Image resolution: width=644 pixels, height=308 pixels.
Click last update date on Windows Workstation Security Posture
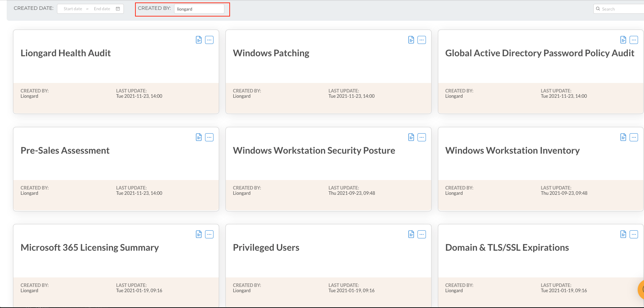(352, 193)
